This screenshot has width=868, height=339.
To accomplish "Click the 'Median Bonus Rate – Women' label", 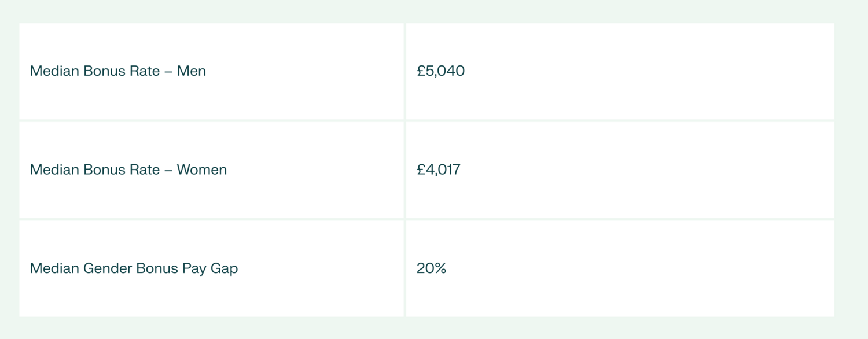I will click(x=128, y=170).
